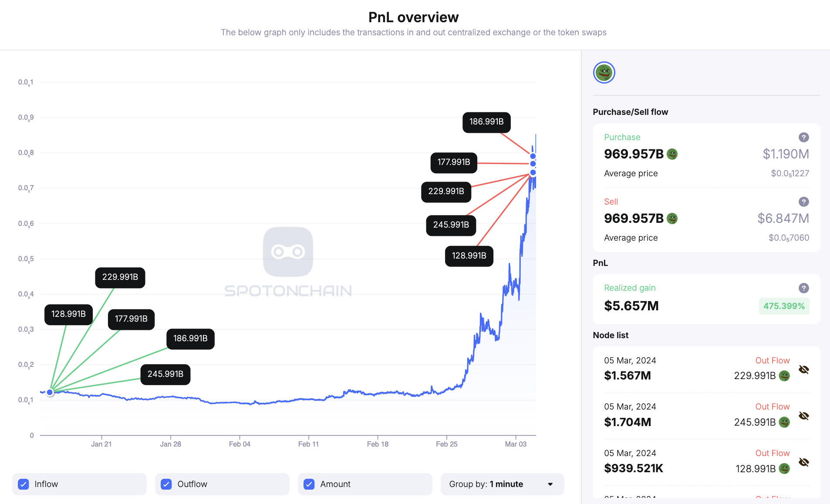This screenshot has height=504, width=830.
Task: Open the Purchase help question mark
Action: click(803, 138)
